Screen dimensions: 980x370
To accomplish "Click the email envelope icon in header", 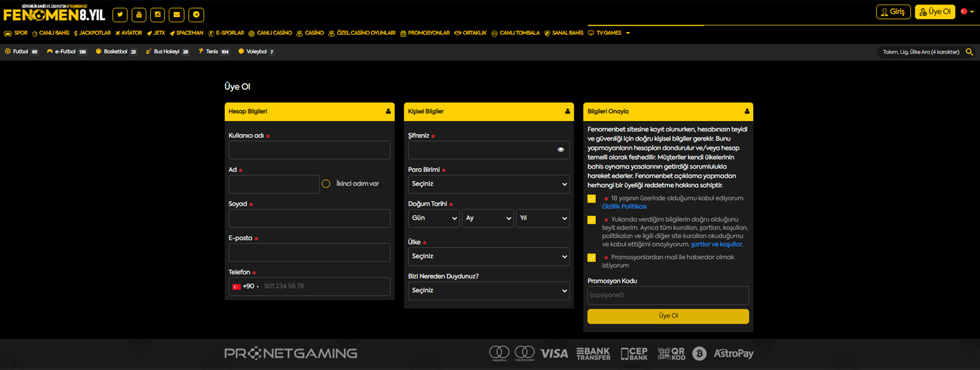I will click(x=176, y=15).
